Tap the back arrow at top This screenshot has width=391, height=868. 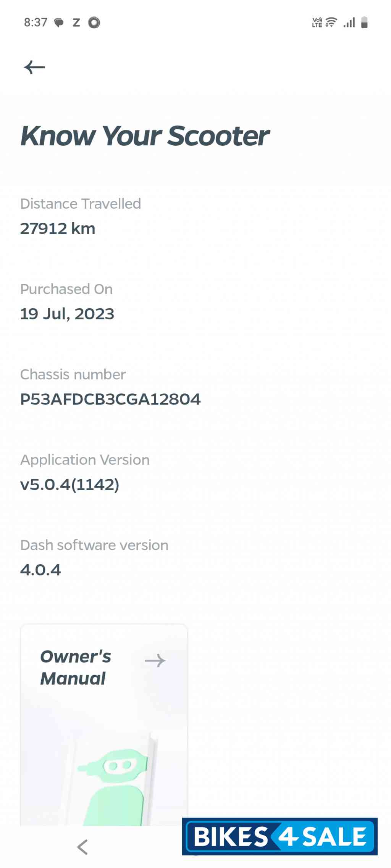click(34, 68)
